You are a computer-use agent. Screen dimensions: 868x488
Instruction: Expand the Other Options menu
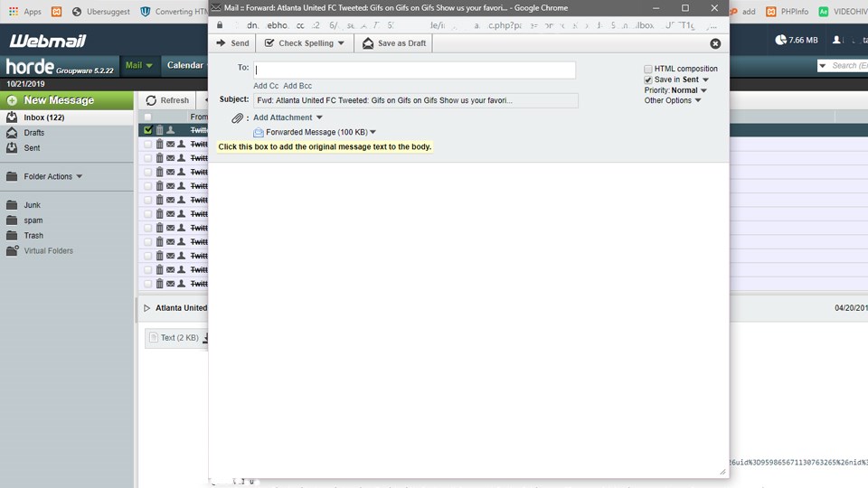click(698, 101)
